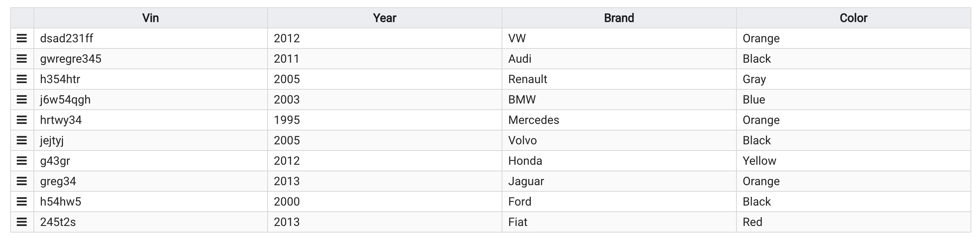Click the reorder handle for dsad231ff row
The width and height of the screenshot is (980, 242).
click(x=22, y=38)
